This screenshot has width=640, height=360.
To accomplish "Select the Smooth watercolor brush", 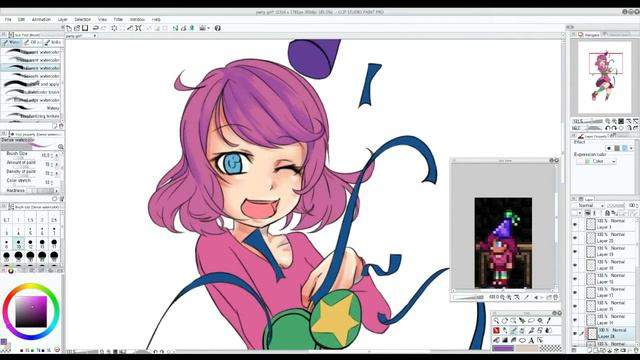I will [31, 76].
